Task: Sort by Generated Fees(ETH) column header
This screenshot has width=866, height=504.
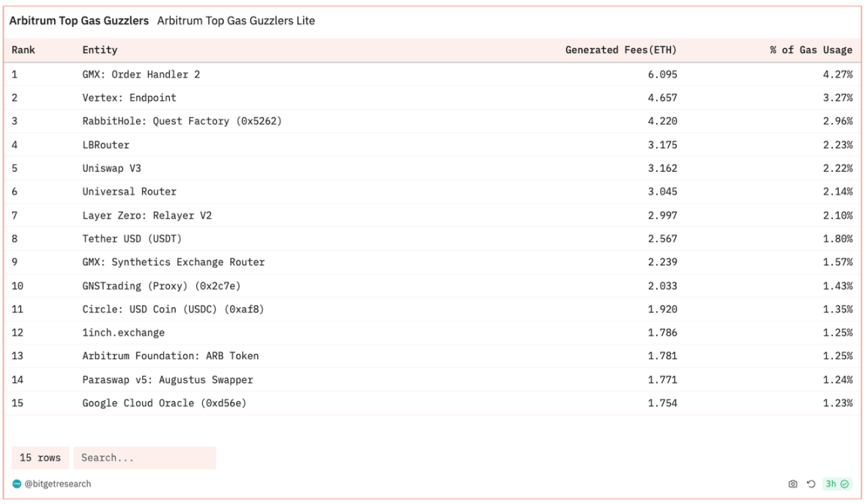Action: (x=621, y=50)
